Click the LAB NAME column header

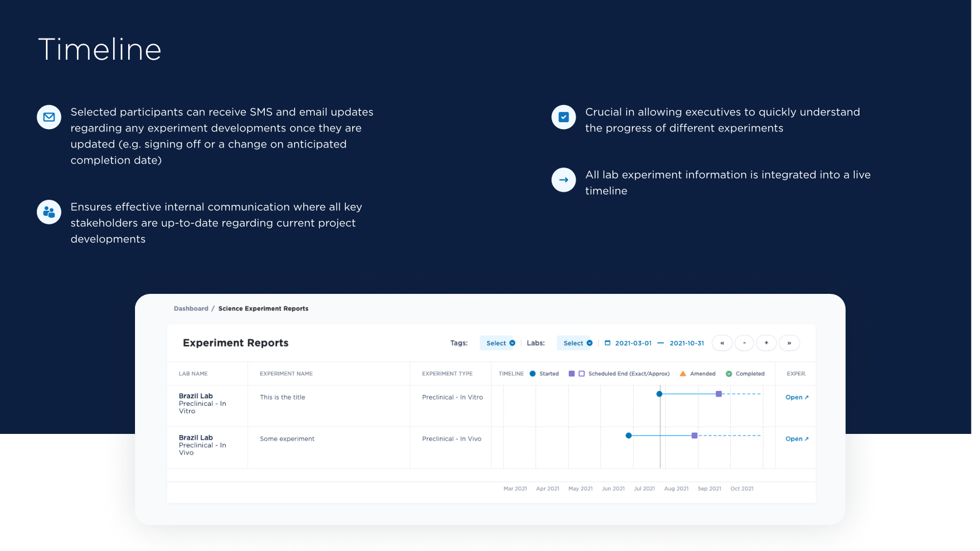click(x=193, y=374)
